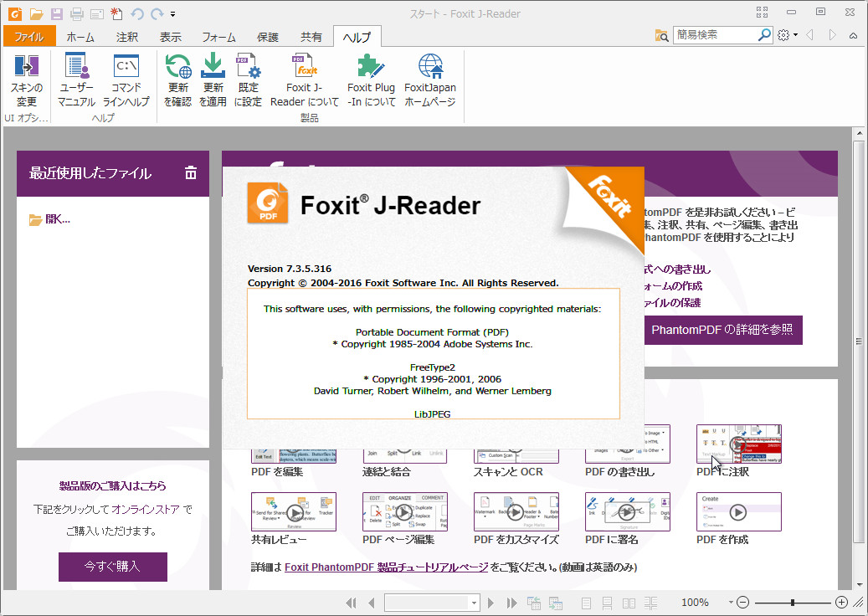Click the Redo arrow icon
This screenshot has width=868, height=616.
pyautogui.click(x=157, y=13)
